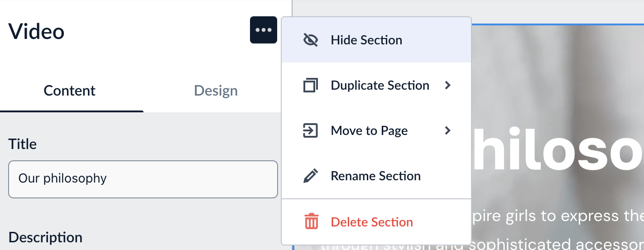This screenshot has height=250, width=644.
Task: Click the Video panel heading
Action: coord(36,31)
